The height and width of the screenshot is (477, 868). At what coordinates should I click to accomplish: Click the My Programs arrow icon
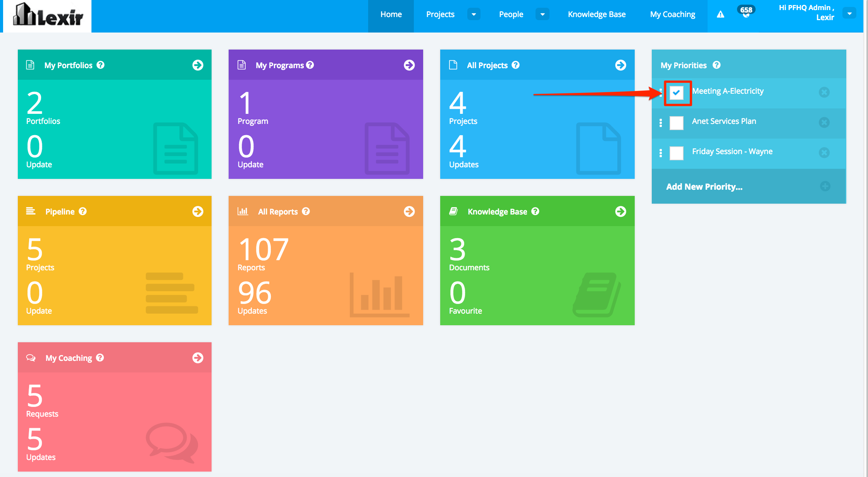click(409, 65)
